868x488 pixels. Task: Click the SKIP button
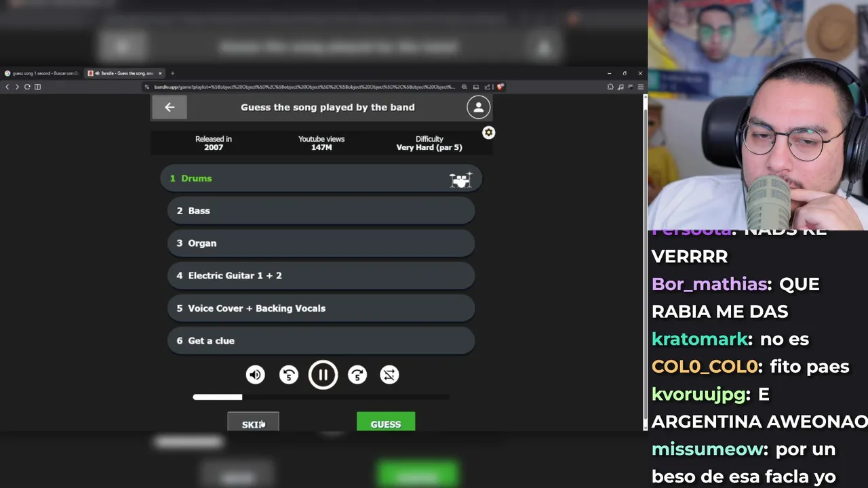pyautogui.click(x=253, y=422)
